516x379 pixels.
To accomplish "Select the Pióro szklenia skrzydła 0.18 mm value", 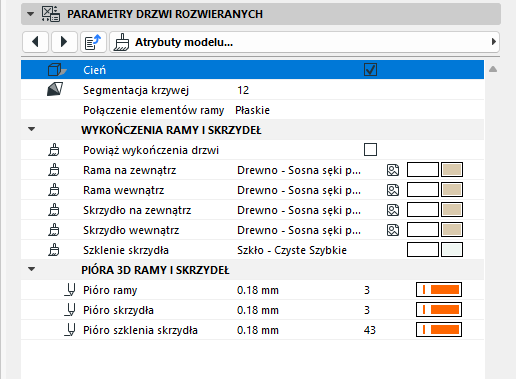I will (258, 330).
